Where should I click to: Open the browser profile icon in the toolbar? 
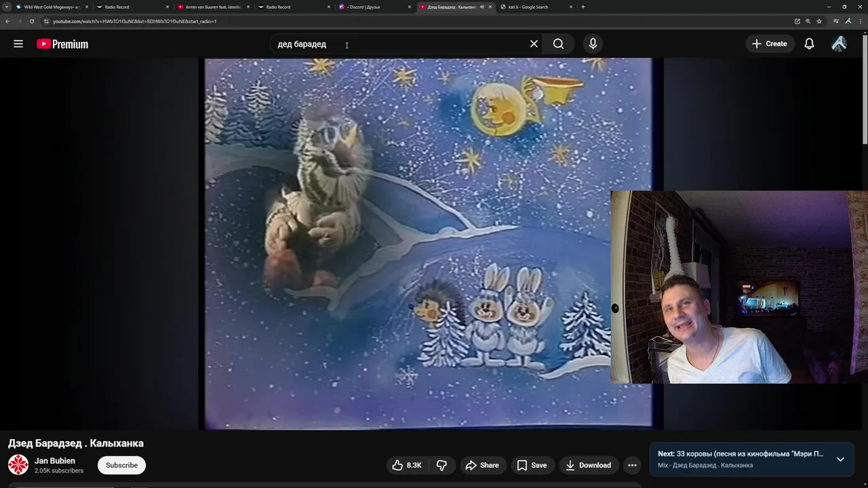[x=848, y=21]
